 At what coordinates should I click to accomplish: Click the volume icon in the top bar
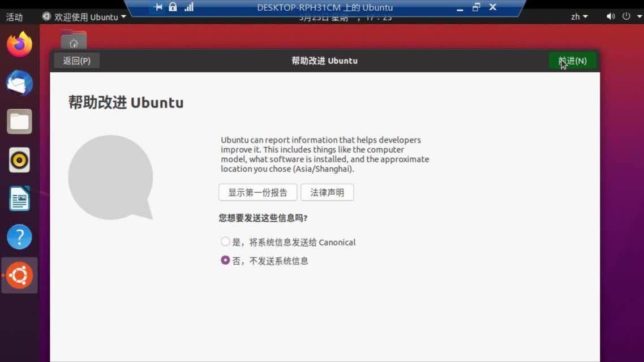(610, 16)
